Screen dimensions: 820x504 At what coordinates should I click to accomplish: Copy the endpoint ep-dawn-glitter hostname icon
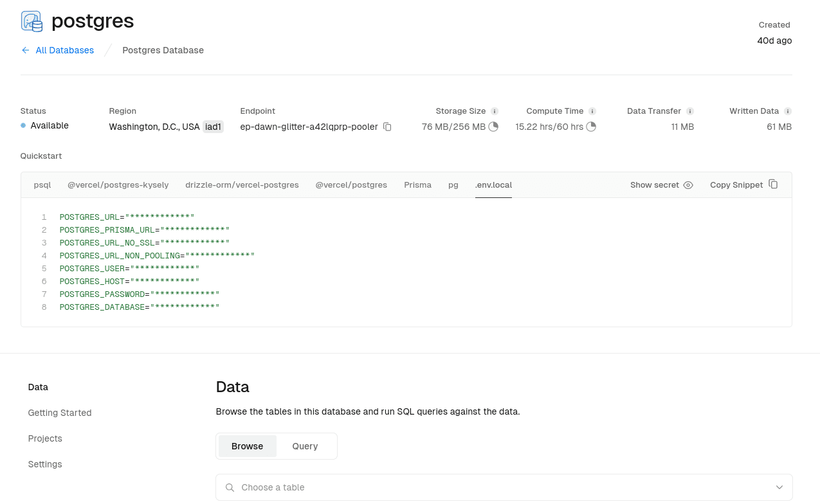tap(387, 127)
